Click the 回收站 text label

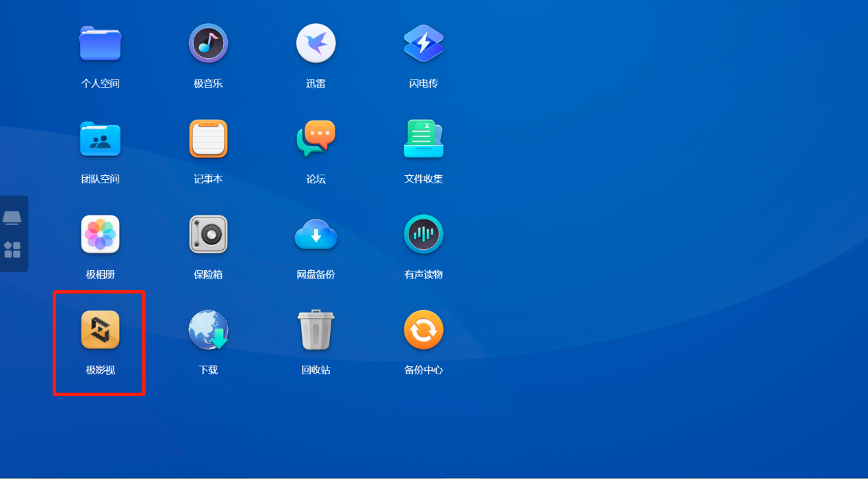[x=316, y=370]
